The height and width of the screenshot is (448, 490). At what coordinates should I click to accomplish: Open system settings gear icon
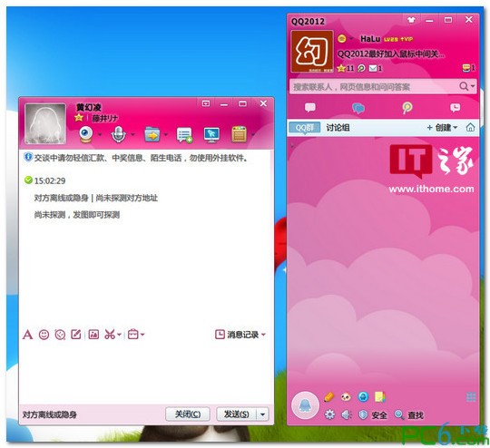point(329,414)
